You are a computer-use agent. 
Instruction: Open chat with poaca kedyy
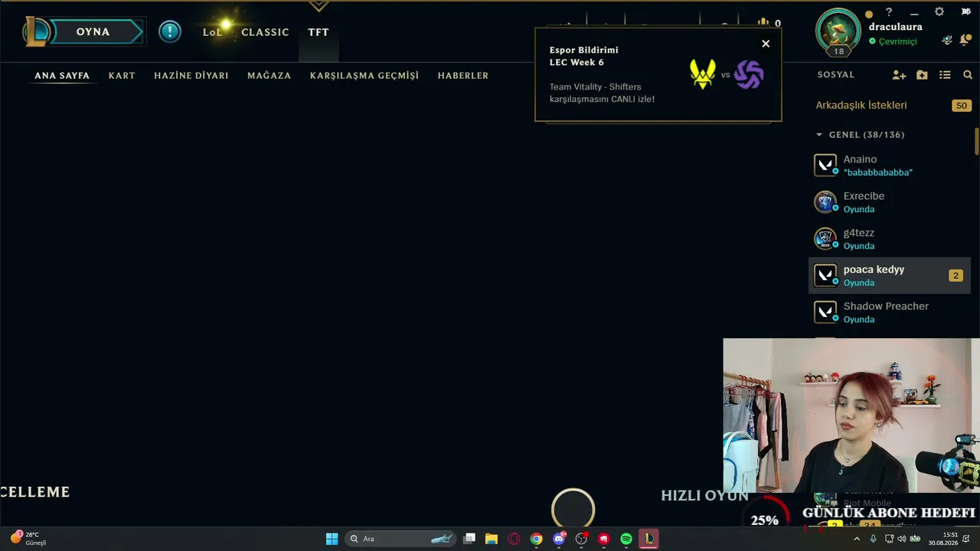point(890,275)
